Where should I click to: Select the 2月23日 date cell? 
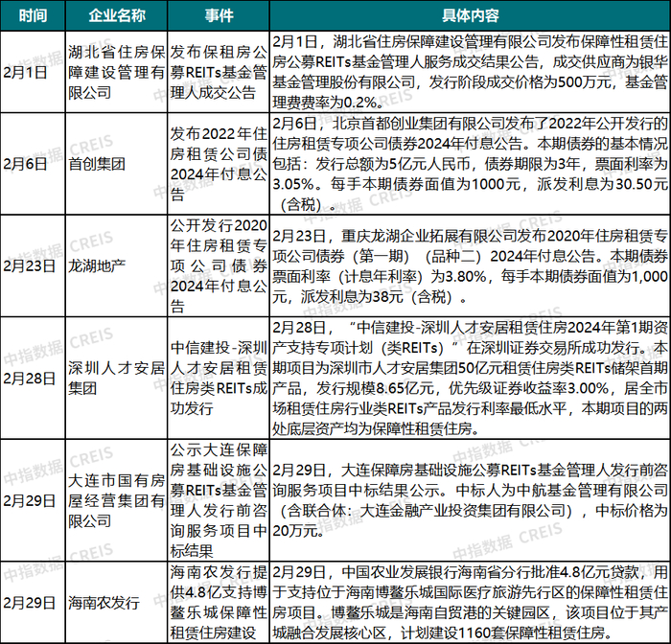coord(33,265)
